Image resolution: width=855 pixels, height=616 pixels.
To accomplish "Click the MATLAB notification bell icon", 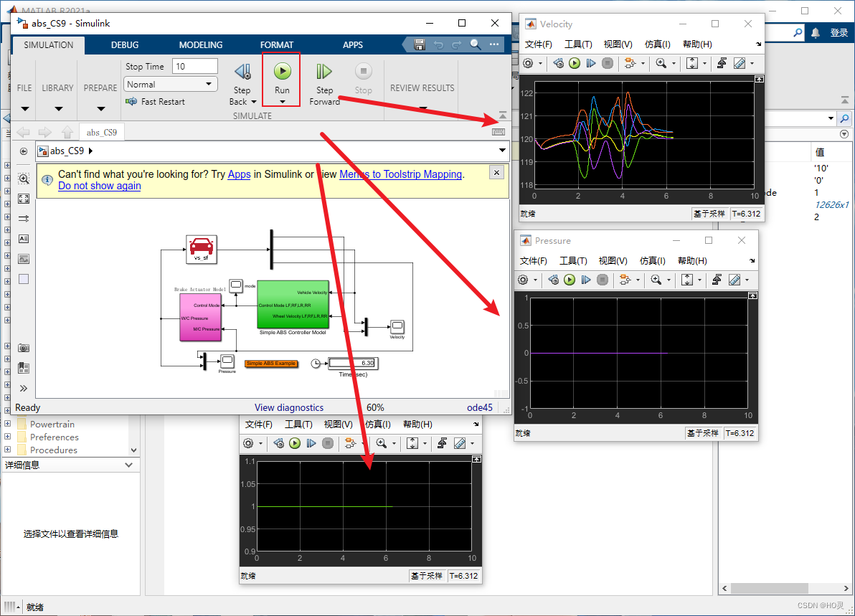I will (x=816, y=33).
